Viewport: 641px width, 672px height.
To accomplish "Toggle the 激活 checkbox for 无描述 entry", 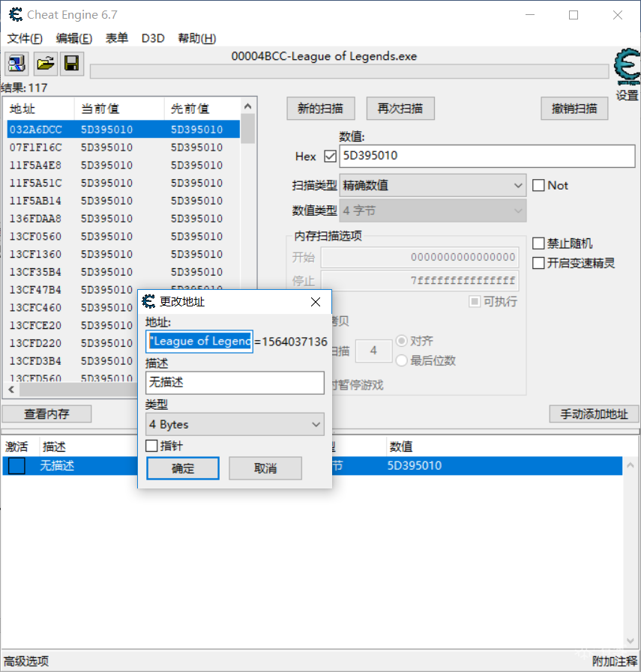I will coord(16,466).
